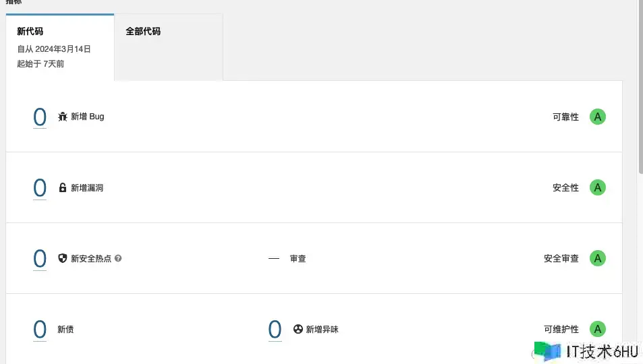This screenshot has width=643, height=364.
Task: Open the 0 value for 新债
Action: coord(40,330)
